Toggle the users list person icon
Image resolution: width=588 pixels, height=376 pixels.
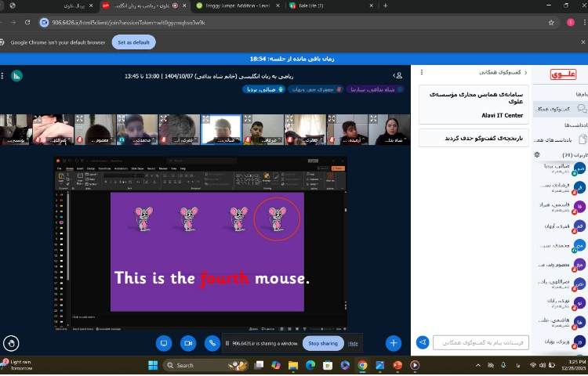[398, 75]
